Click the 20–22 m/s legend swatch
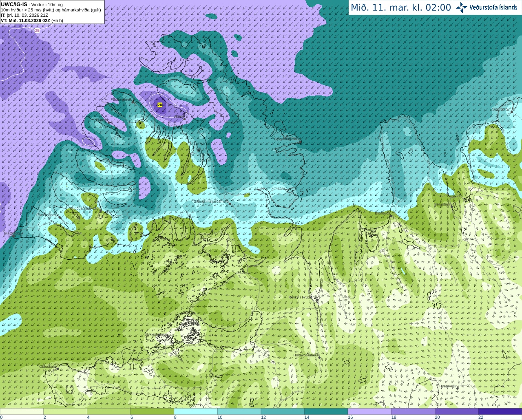 (457, 411)
